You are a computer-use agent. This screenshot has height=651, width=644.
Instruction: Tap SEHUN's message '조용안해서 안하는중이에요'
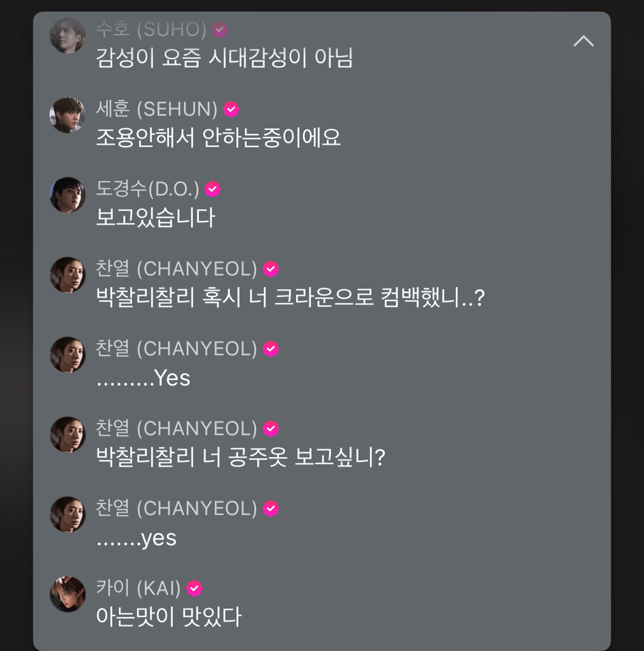tap(218, 137)
